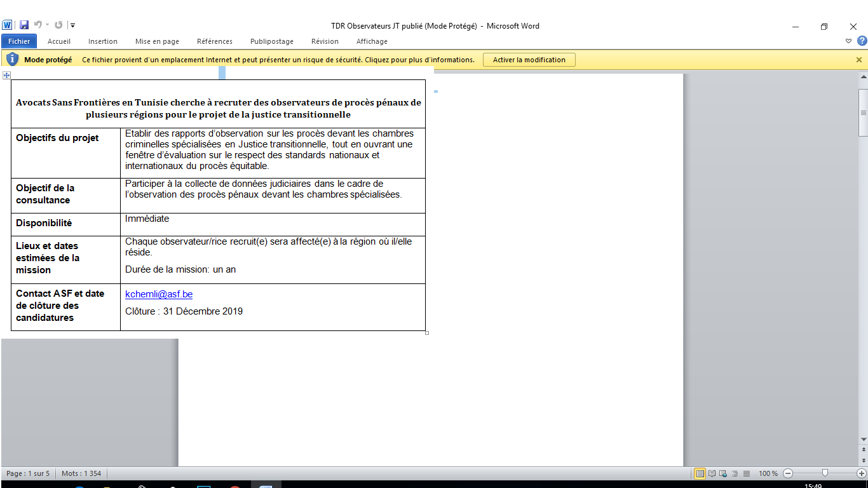Open the kchemli@asf.be email link
The height and width of the screenshot is (488, 868).
(x=159, y=294)
